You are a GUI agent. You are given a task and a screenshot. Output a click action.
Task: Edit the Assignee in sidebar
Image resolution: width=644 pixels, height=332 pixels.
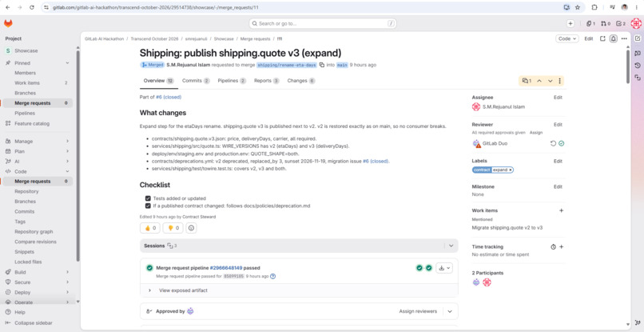[558, 98]
